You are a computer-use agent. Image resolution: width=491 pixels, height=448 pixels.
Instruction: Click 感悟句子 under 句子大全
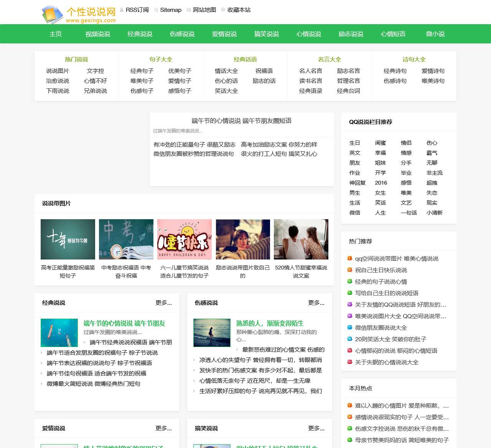(180, 91)
